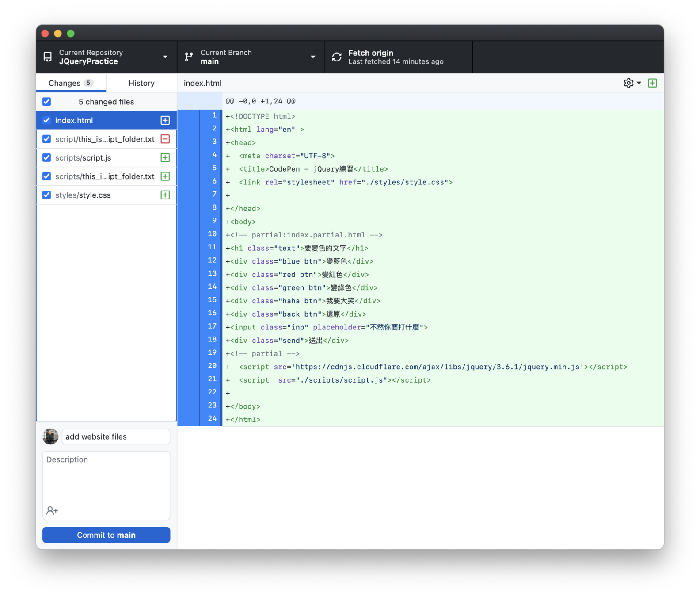Click the title CodePen jQuery diff line
The height and width of the screenshot is (597, 700).
(443, 169)
